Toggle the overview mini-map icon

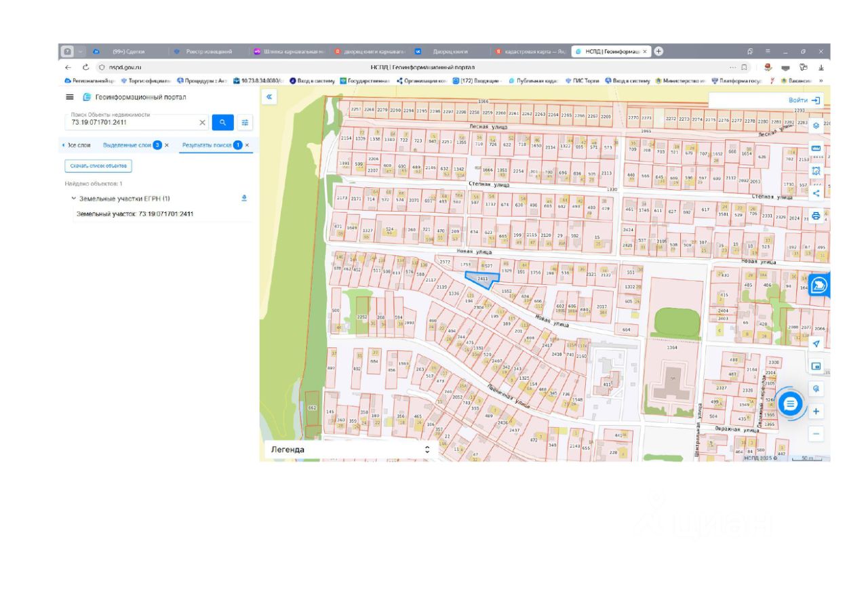click(816, 366)
